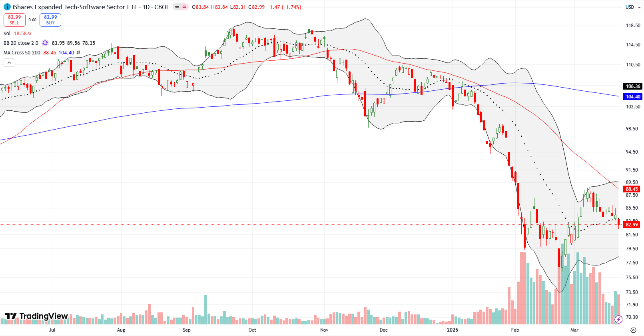Click the purple lightning bolt icon
Screen dimensions: 644x336
pyautogui.click(x=618, y=319)
